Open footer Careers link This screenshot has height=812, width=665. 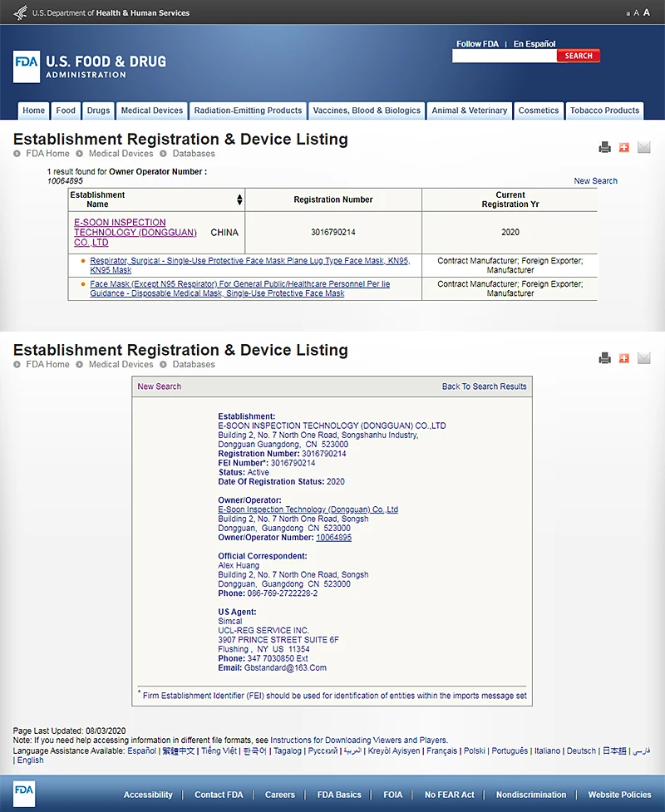click(279, 795)
